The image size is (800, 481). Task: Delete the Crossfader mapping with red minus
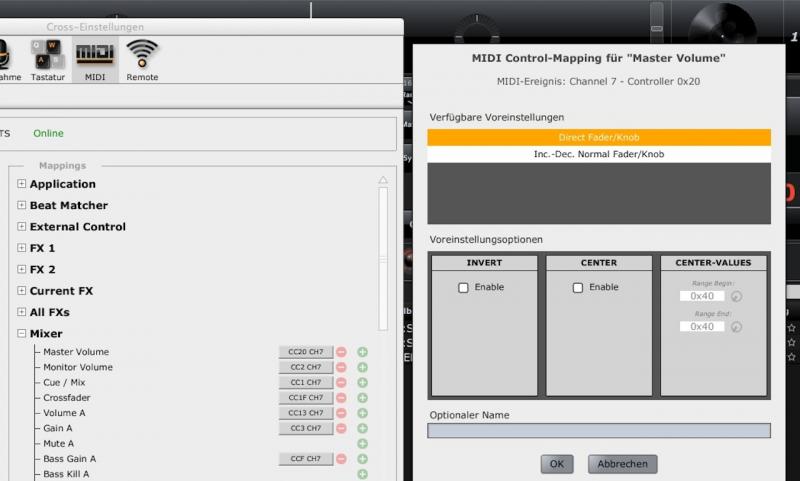341,398
